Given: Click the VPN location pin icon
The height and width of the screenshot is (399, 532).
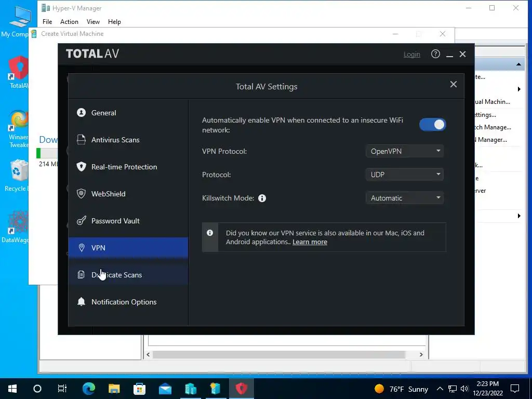Looking at the screenshot, I should [82, 248].
